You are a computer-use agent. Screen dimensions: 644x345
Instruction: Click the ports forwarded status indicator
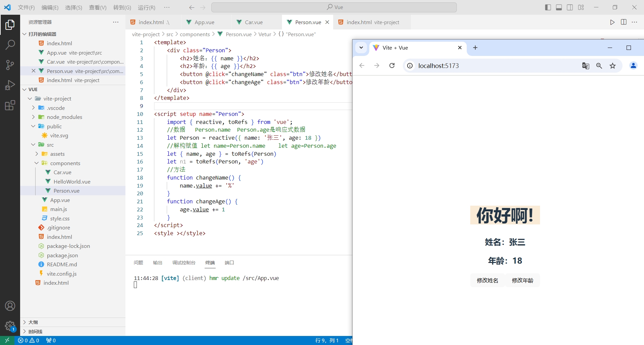(51, 340)
